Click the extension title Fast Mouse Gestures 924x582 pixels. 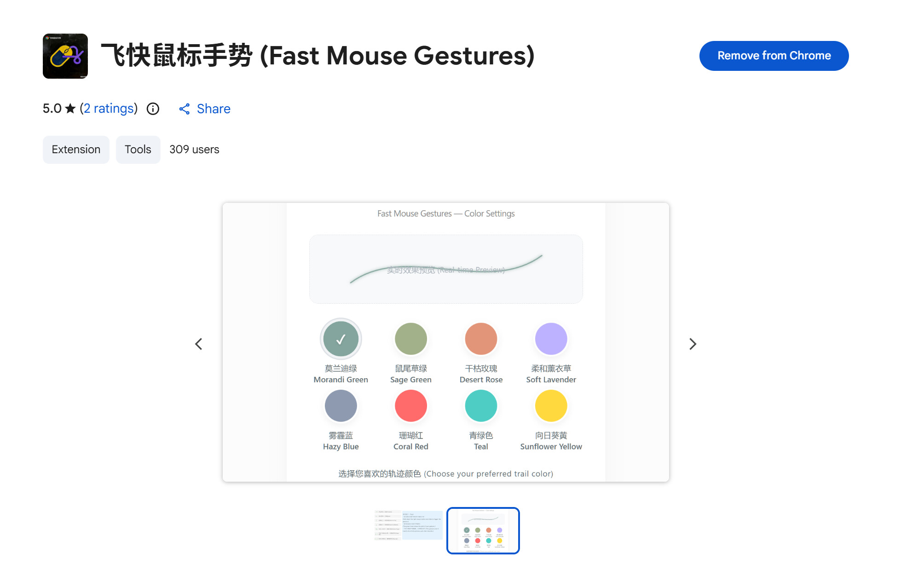coord(318,56)
